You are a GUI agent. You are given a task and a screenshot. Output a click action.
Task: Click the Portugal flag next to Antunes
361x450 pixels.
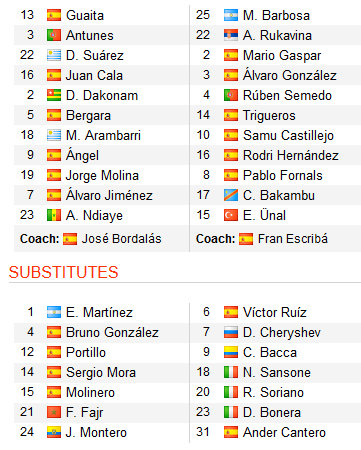pos(54,35)
